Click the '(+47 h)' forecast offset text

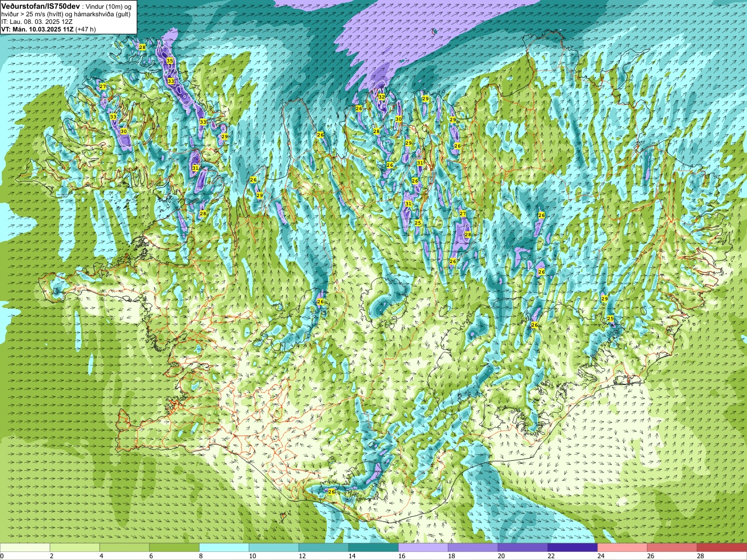click(x=86, y=29)
